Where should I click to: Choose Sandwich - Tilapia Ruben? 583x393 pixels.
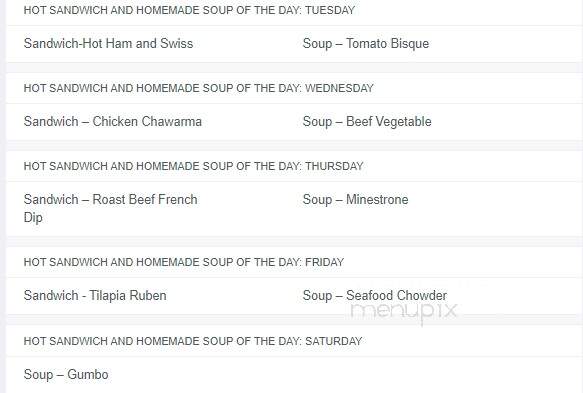95,296
